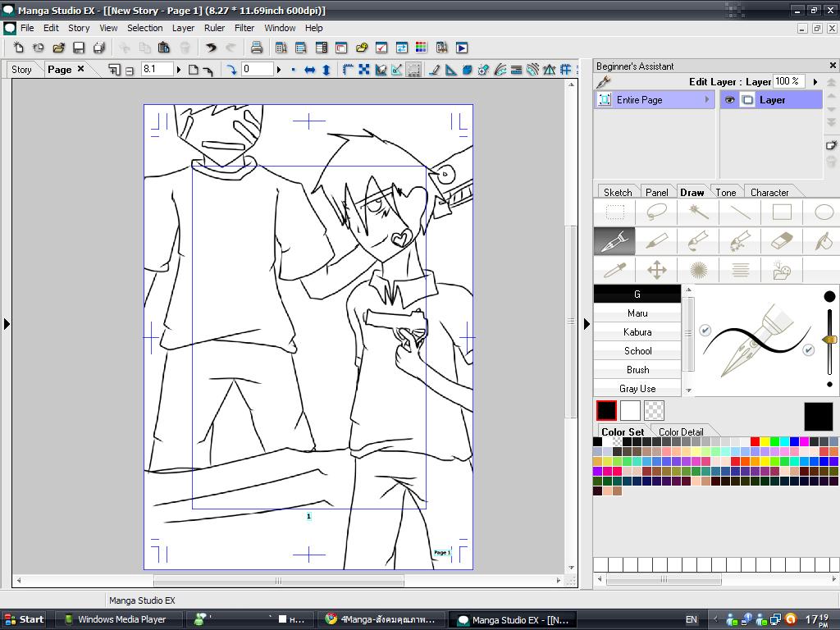This screenshot has width=840, height=630.
Task: Select the Maru pen type
Action: point(637,313)
